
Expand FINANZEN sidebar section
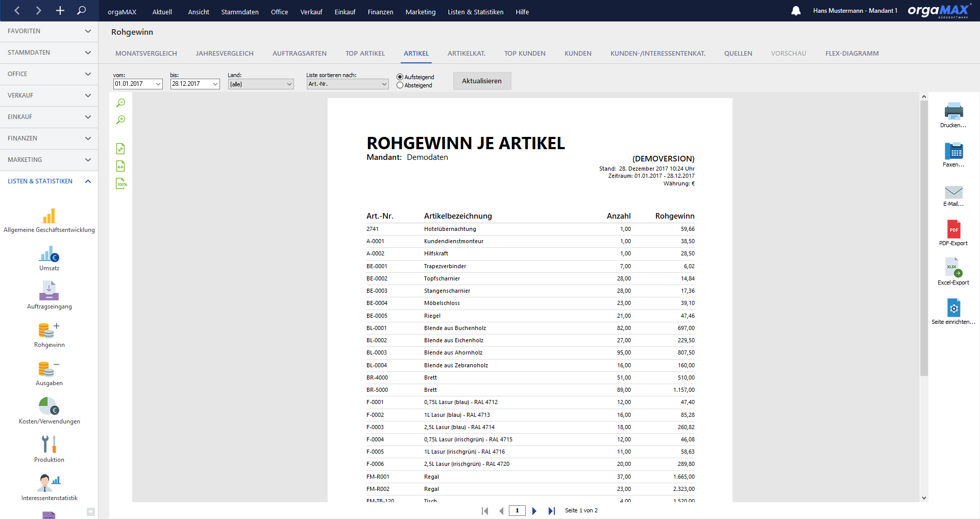49,138
